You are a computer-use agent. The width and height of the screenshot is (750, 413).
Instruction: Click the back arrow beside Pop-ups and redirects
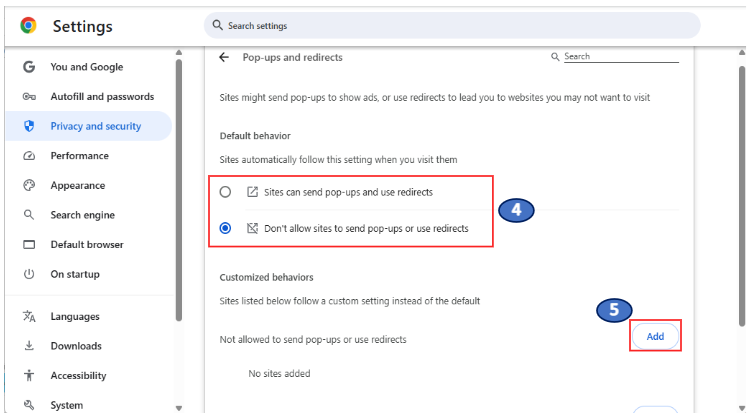click(224, 57)
